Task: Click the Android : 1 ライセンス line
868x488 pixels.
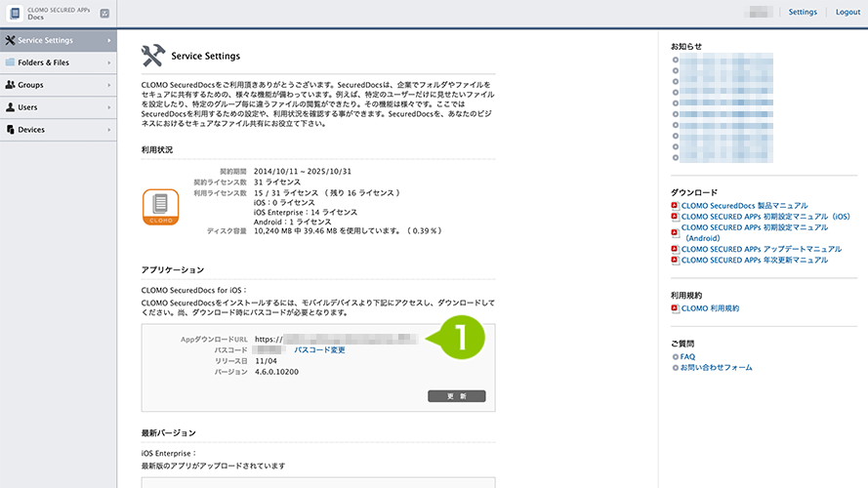Action: click(292, 222)
